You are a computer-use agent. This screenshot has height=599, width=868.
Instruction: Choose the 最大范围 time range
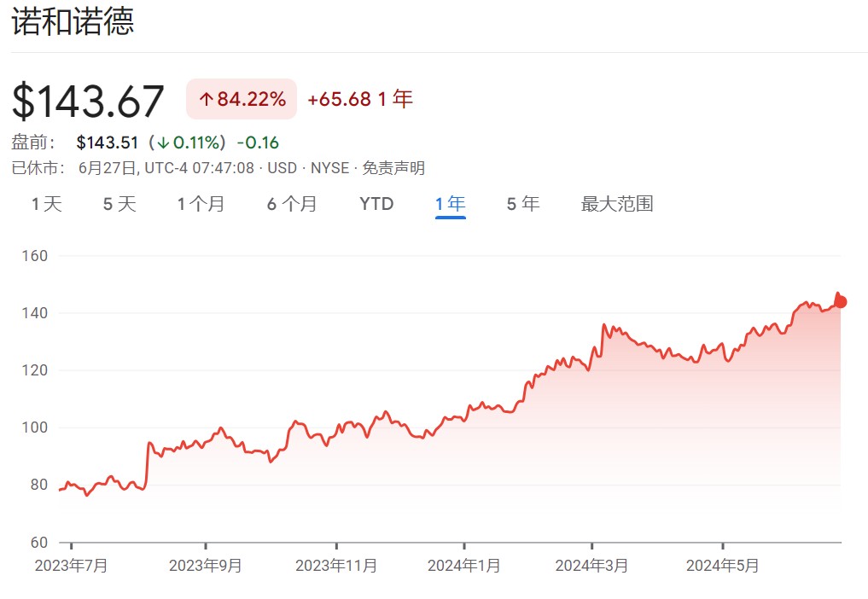[x=617, y=204]
